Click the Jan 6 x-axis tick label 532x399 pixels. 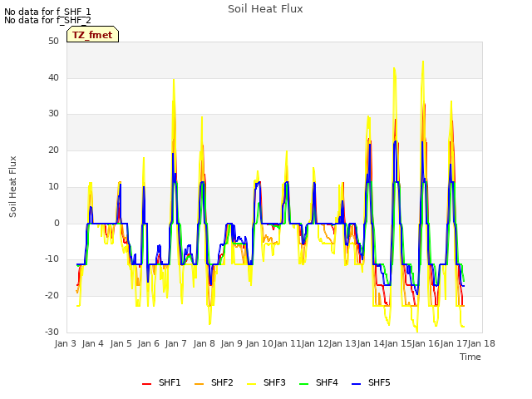coord(148,343)
